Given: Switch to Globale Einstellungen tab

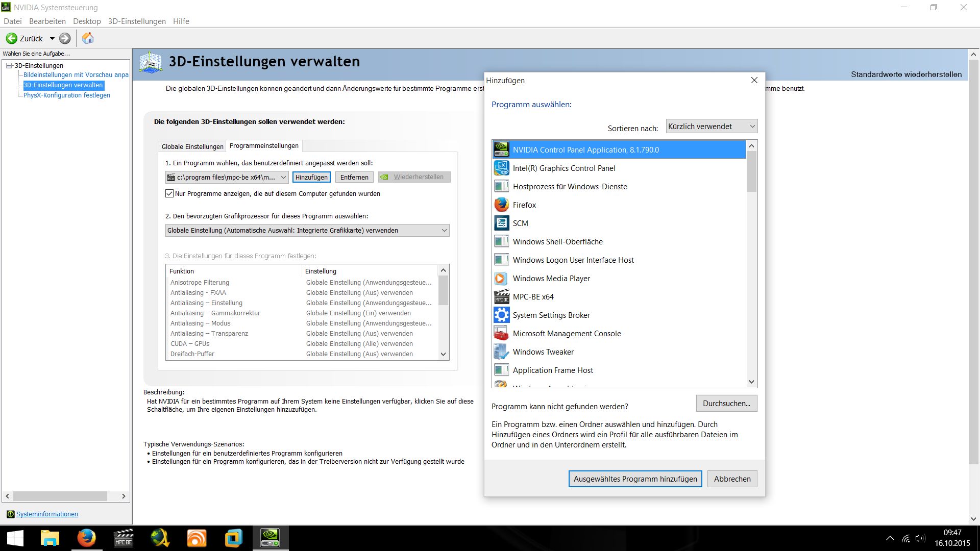Looking at the screenshot, I should click(x=192, y=146).
